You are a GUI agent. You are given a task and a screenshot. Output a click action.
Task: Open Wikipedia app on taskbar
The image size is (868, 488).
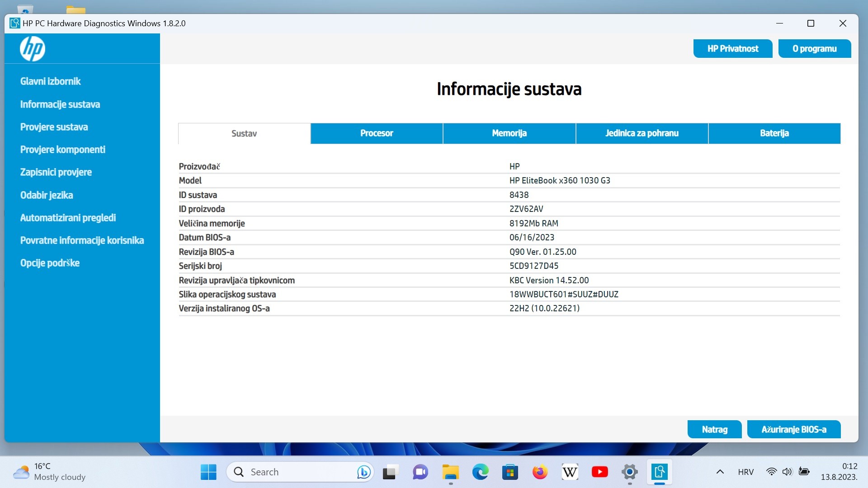(570, 472)
